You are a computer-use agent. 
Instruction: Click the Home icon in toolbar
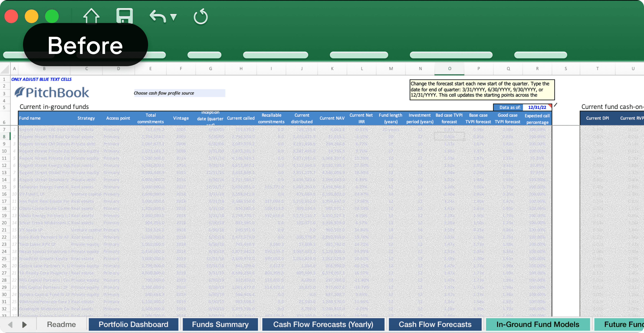point(91,17)
